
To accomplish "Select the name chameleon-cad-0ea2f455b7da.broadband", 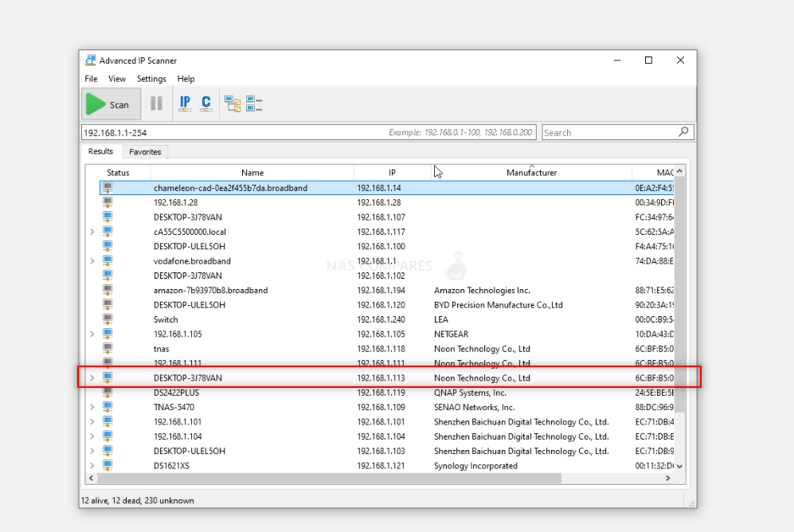I will (x=230, y=188).
